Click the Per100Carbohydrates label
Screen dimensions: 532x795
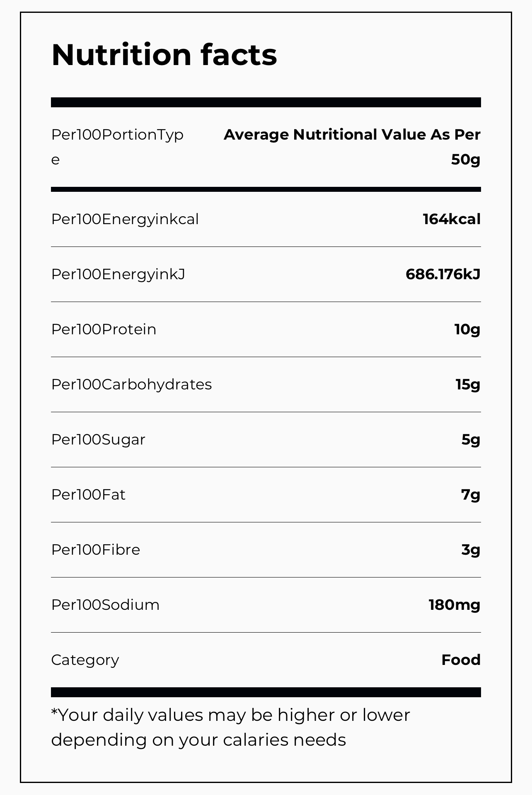(131, 384)
